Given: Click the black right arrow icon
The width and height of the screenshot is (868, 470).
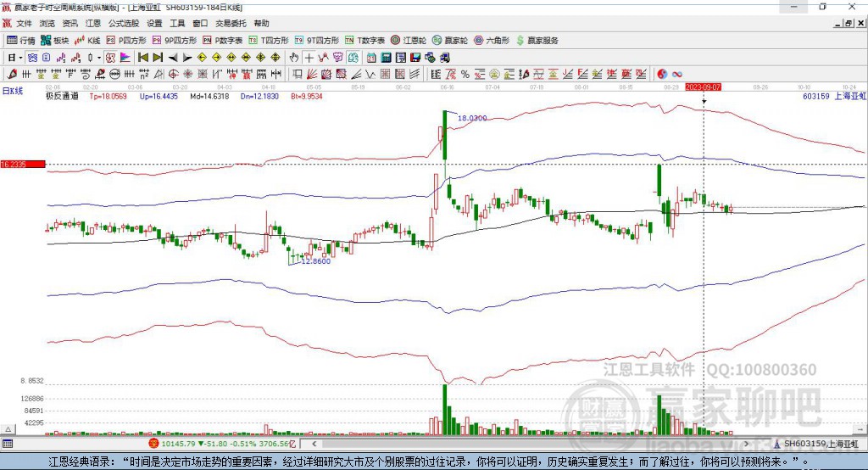Looking at the screenshot, I should pos(187,58).
